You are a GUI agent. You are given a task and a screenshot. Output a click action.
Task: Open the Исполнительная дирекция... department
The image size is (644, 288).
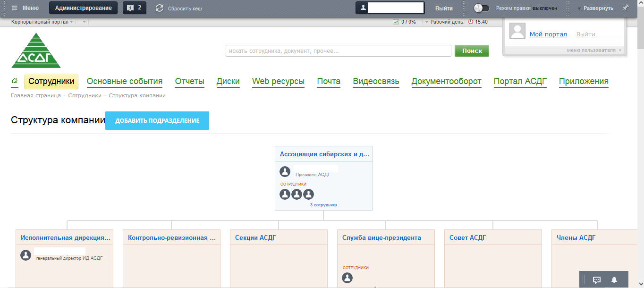click(66, 237)
